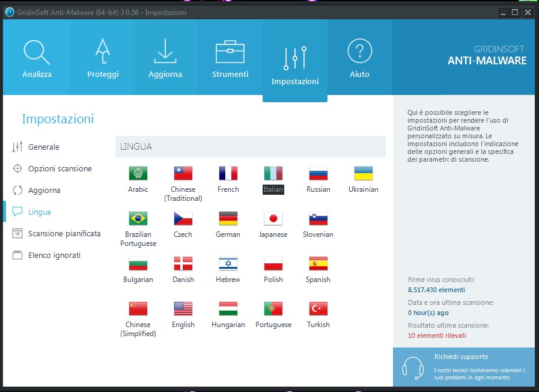Choose the Chinese (Traditional) flag
The width and height of the screenshot is (539, 392).
[183, 173]
